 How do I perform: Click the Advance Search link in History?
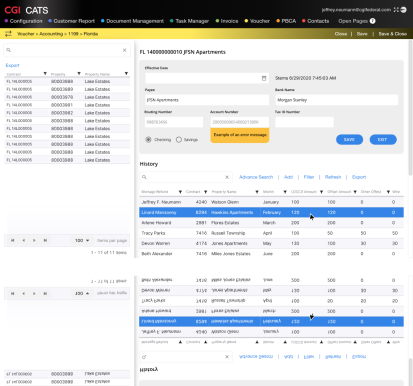256,177
